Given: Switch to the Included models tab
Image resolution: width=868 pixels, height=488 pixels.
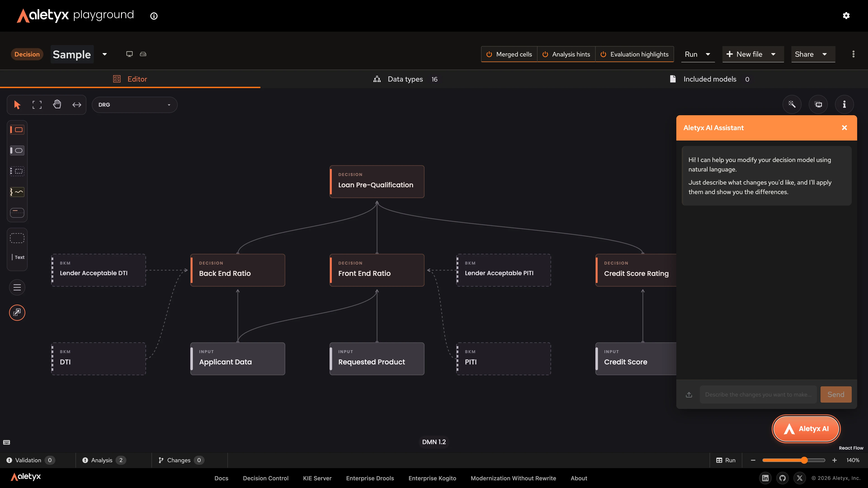Looking at the screenshot, I should point(709,79).
